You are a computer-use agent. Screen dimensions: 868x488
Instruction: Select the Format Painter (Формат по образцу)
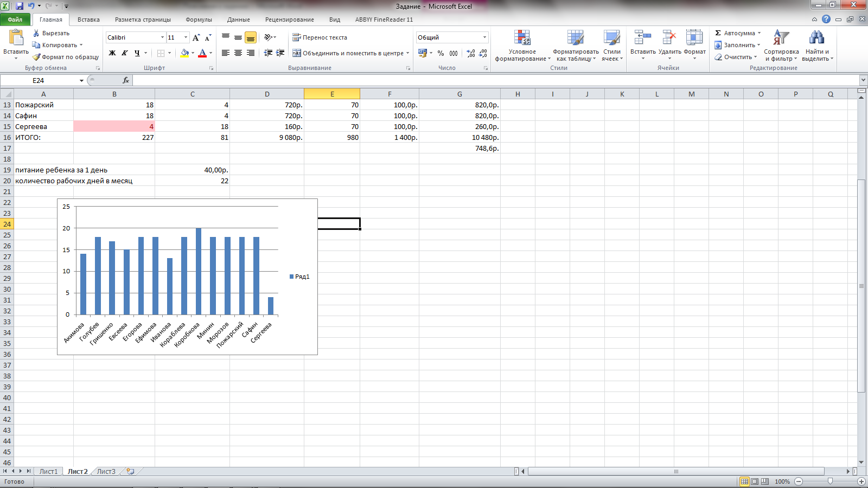pyautogui.click(x=66, y=57)
